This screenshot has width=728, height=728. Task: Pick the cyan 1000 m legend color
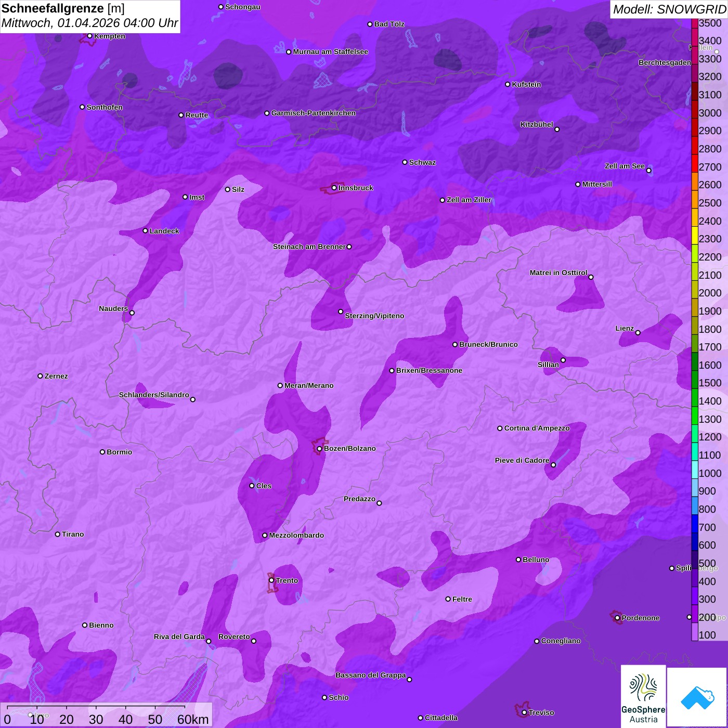pyautogui.click(x=695, y=470)
